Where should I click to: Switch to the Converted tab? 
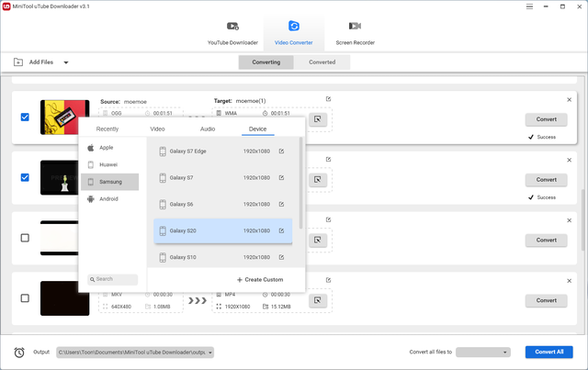(322, 62)
